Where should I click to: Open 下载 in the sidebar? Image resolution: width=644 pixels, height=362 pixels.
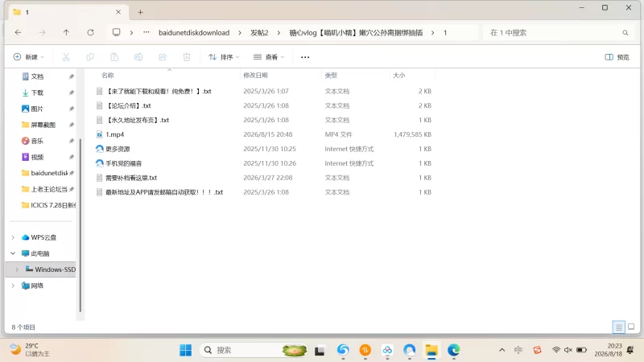click(x=37, y=93)
